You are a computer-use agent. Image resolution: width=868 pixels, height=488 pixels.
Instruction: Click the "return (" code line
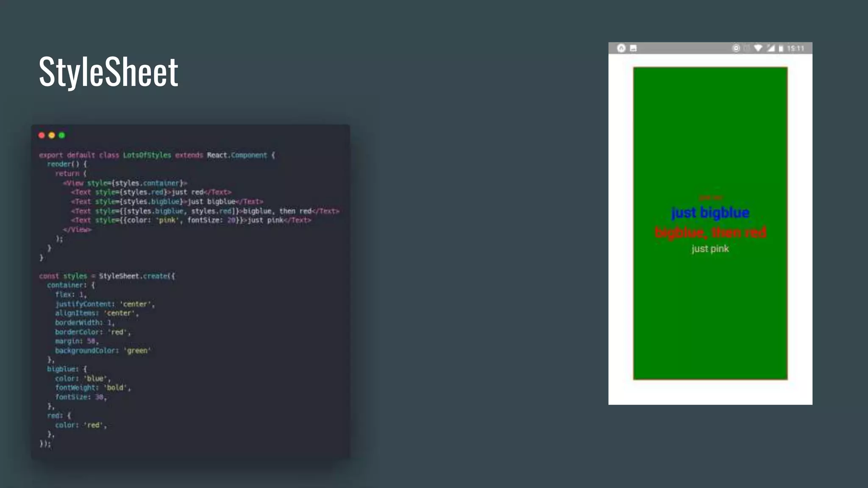[x=71, y=174]
